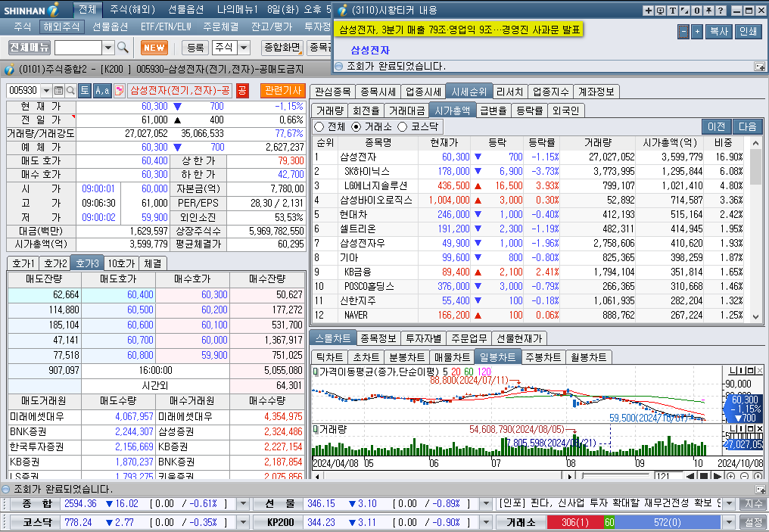Viewport: 769px width, 532px height.
Task: Click the '등록' register button
Action: click(x=195, y=48)
